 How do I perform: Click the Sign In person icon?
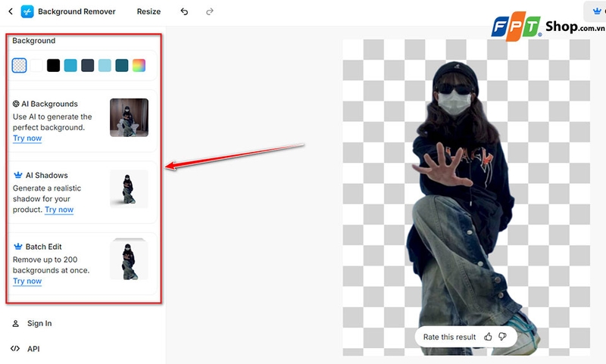click(x=15, y=323)
